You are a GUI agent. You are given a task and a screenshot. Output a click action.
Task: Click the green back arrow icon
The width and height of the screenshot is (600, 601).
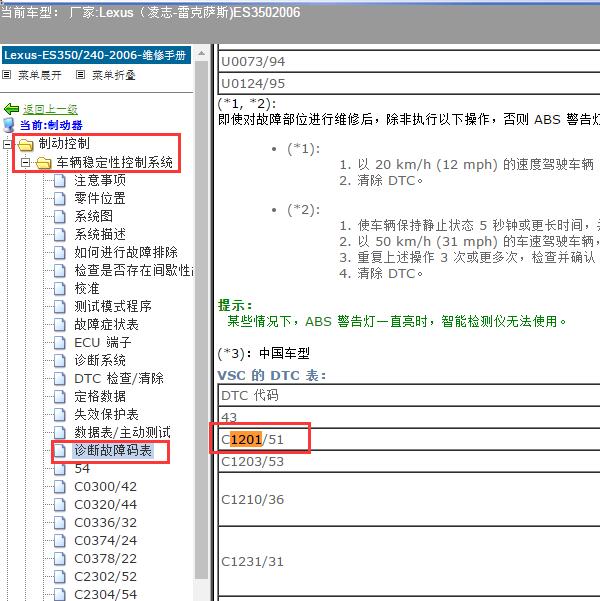tap(11, 109)
